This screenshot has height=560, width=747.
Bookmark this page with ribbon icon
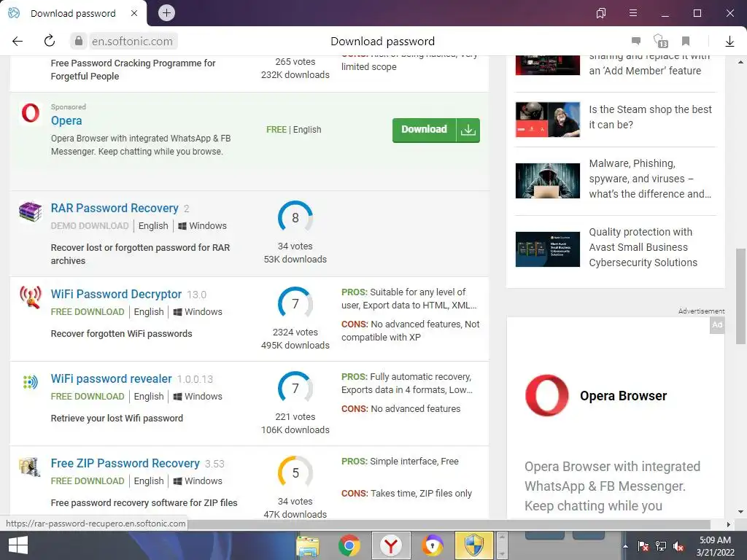click(686, 41)
